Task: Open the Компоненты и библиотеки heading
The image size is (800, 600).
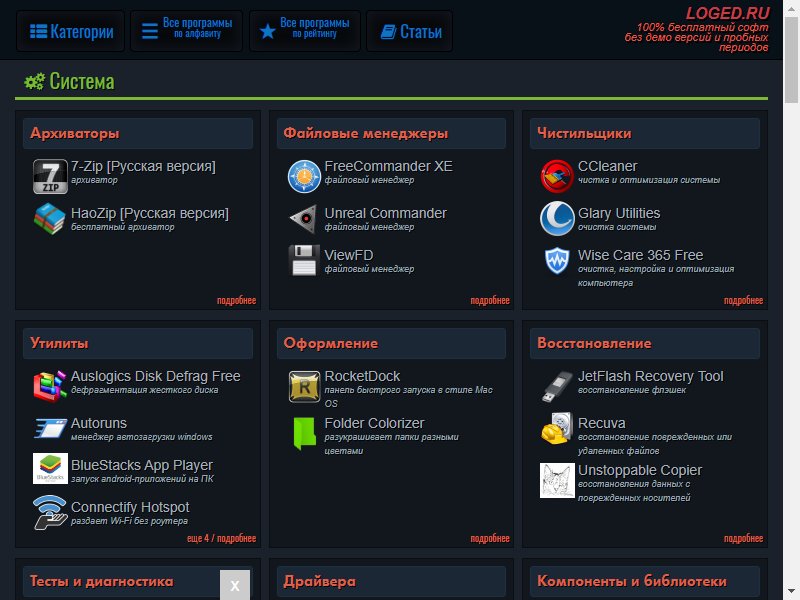Action: 632,581
